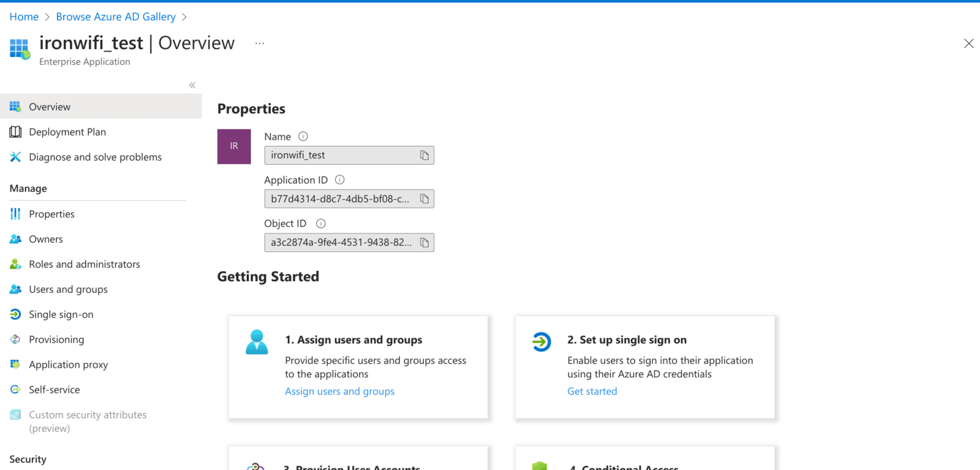Viewport: 980px width, 470px height.
Task: Click the Name field ironwifi_test
Action: pos(349,155)
